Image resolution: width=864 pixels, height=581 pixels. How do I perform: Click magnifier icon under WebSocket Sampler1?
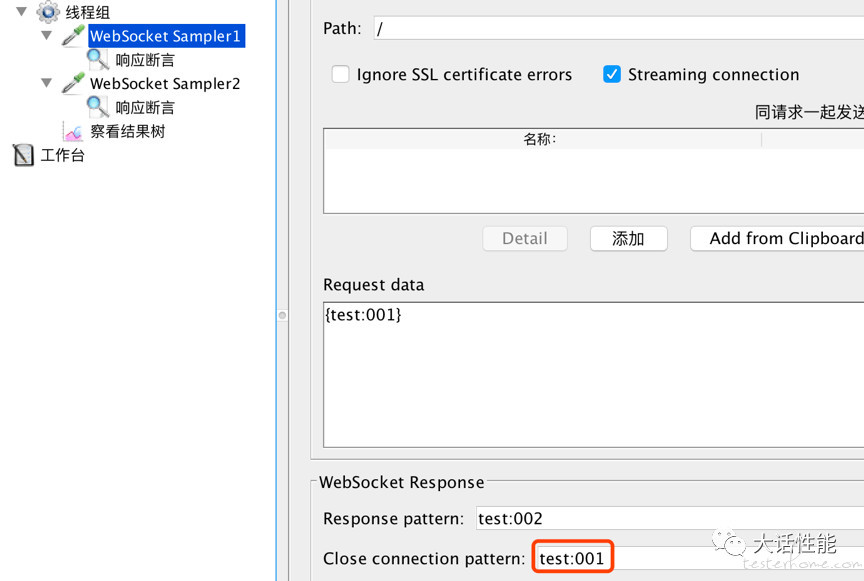[x=98, y=60]
